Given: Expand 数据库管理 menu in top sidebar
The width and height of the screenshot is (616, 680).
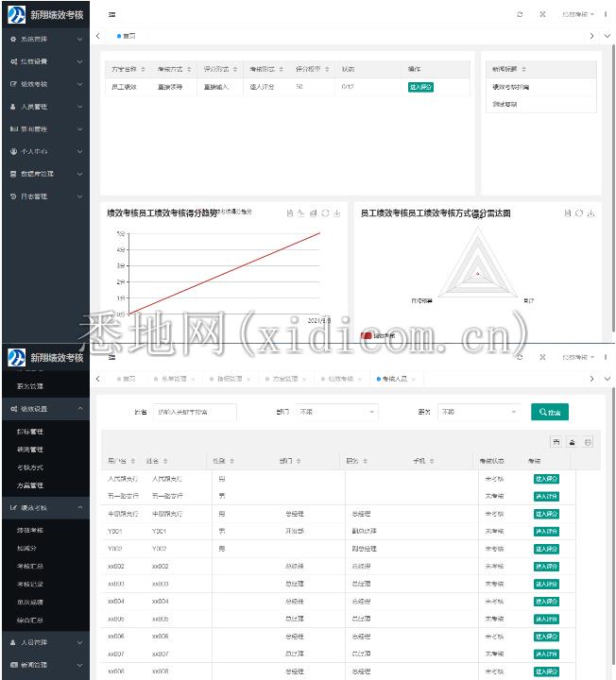Looking at the screenshot, I should (45, 174).
